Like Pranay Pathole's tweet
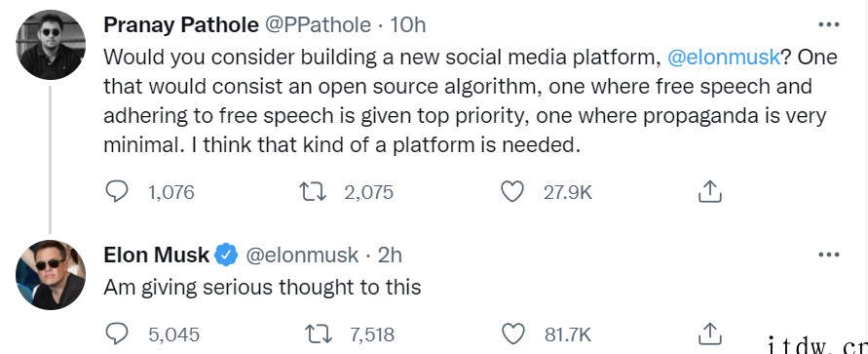Screen dimensions: 868x354 [x=512, y=192]
